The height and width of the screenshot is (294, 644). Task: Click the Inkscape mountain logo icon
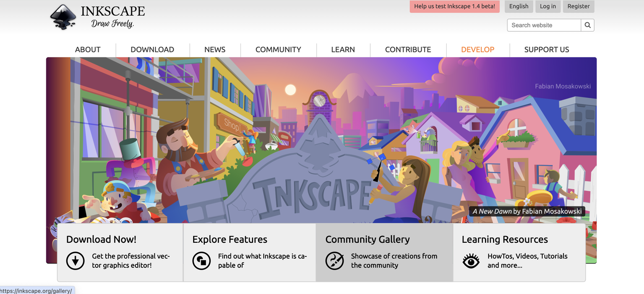(63, 18)
